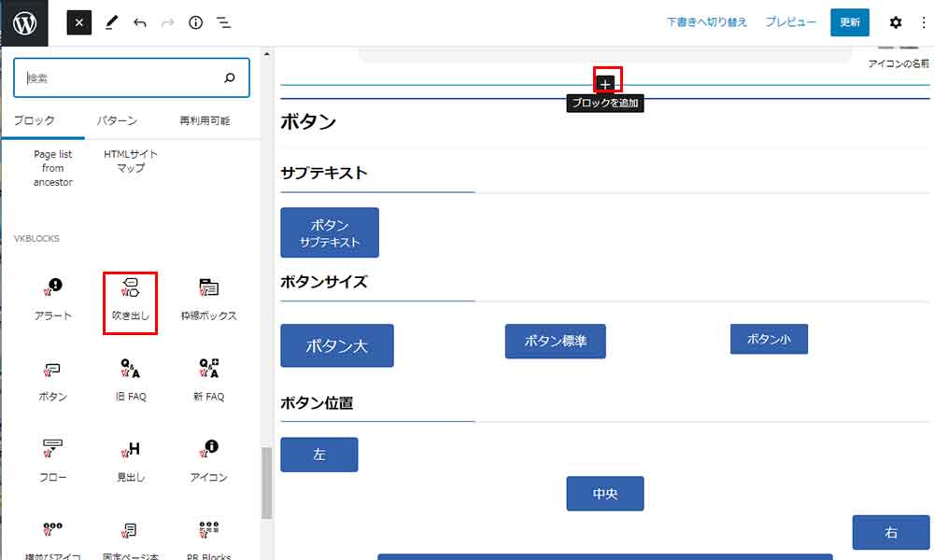The width and height of the screenshot is (934, 560).
Task: Switch to the 再利用可能 tab
Action: 205,120
